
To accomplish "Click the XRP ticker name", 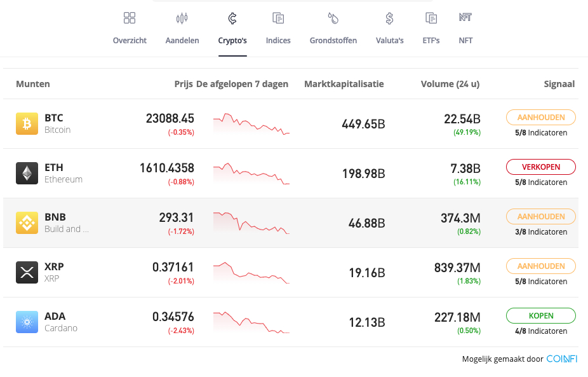I will (x=54, y=266).
